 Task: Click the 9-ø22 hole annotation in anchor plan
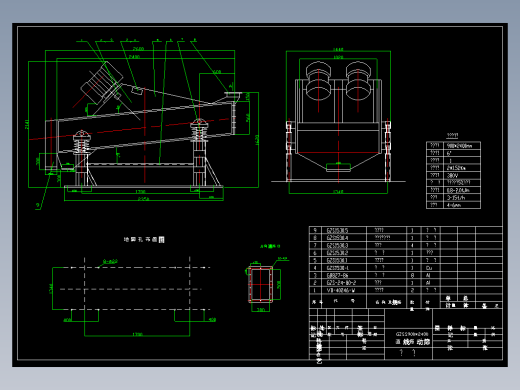point(110,262)
